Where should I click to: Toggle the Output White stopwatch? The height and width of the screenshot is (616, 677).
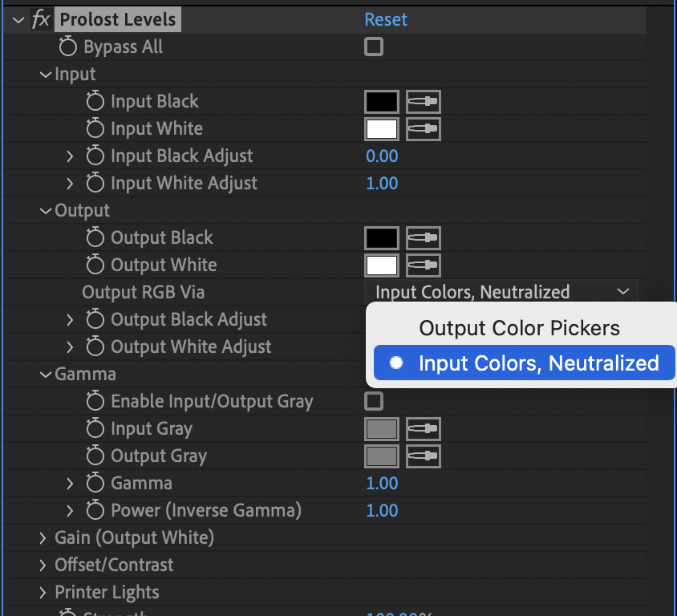coord(95,265)
